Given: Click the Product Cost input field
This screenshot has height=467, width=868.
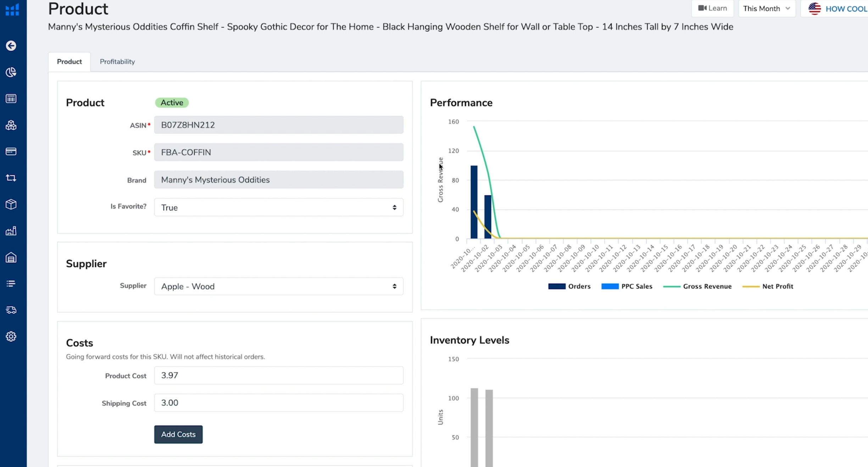Looking at the screenshot, I should (x=278, y=376).
